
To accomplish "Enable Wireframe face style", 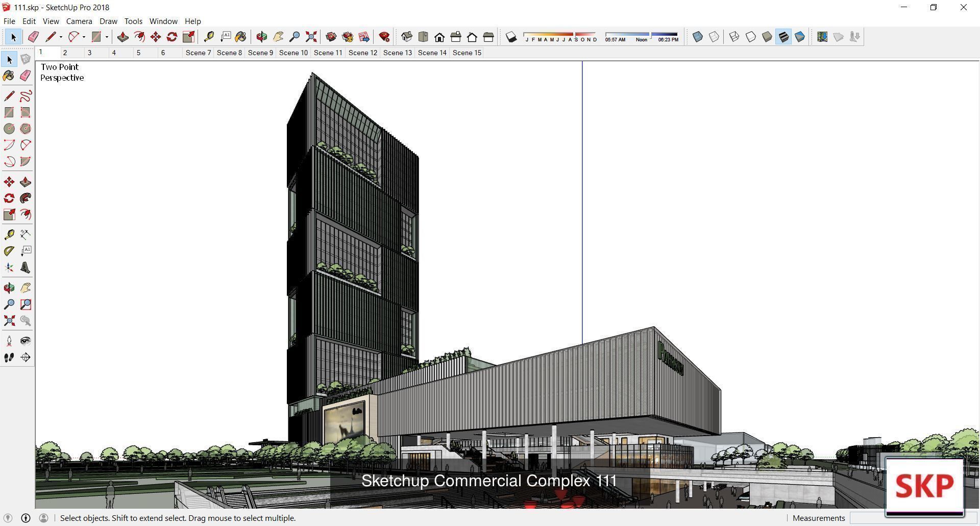I will (x=734, y=37).
